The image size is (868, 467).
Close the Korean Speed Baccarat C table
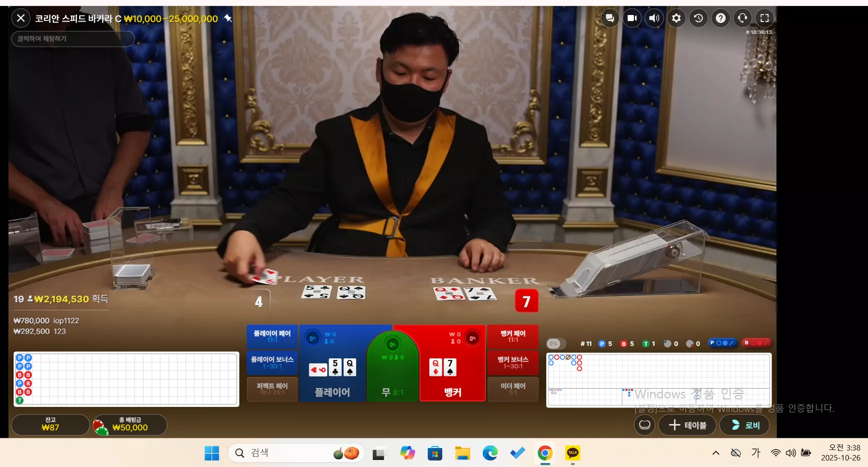[21, 19]
